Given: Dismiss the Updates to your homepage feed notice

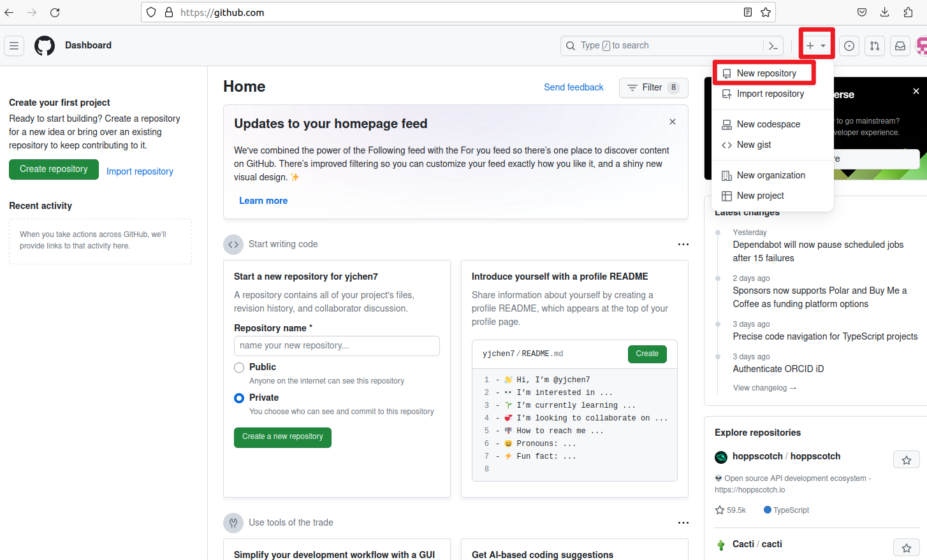Looking at the screenshot, I should [x=673, y=122].
